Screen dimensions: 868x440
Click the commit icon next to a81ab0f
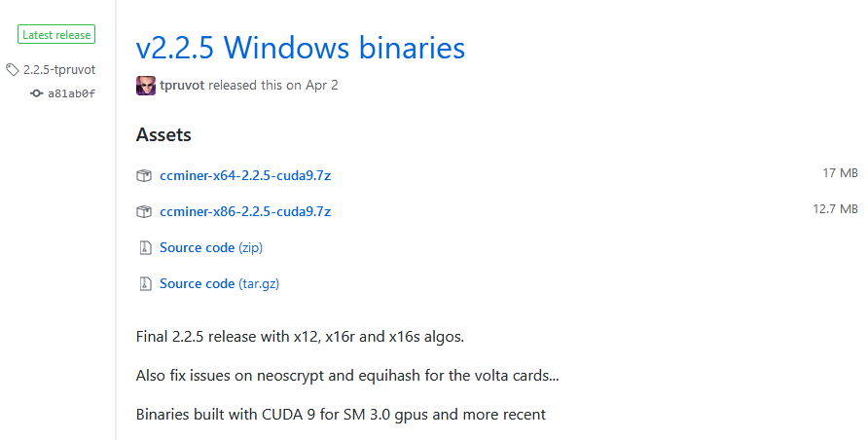[37, 93]
